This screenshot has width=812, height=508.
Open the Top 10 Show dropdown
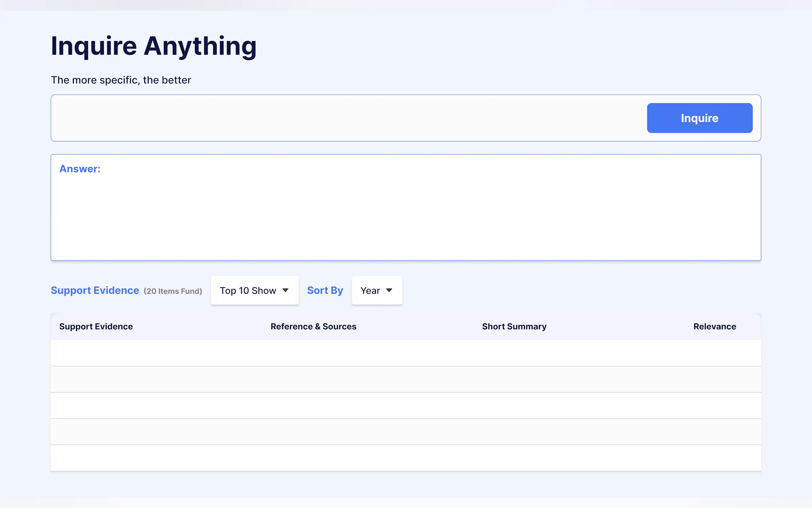[x=254, y=290]
